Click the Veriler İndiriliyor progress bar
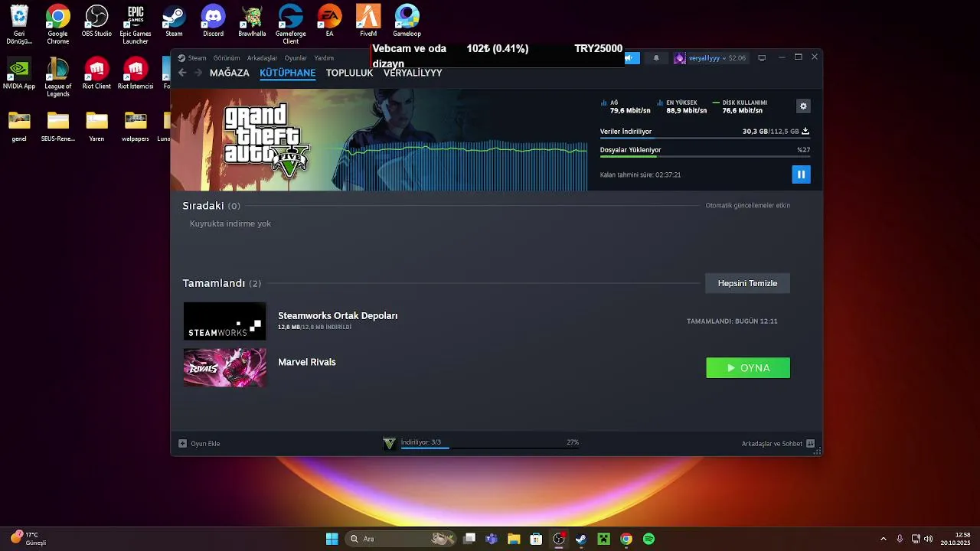Screen dimensions: 980x551 pyautogui.click(x=704, y=139)
